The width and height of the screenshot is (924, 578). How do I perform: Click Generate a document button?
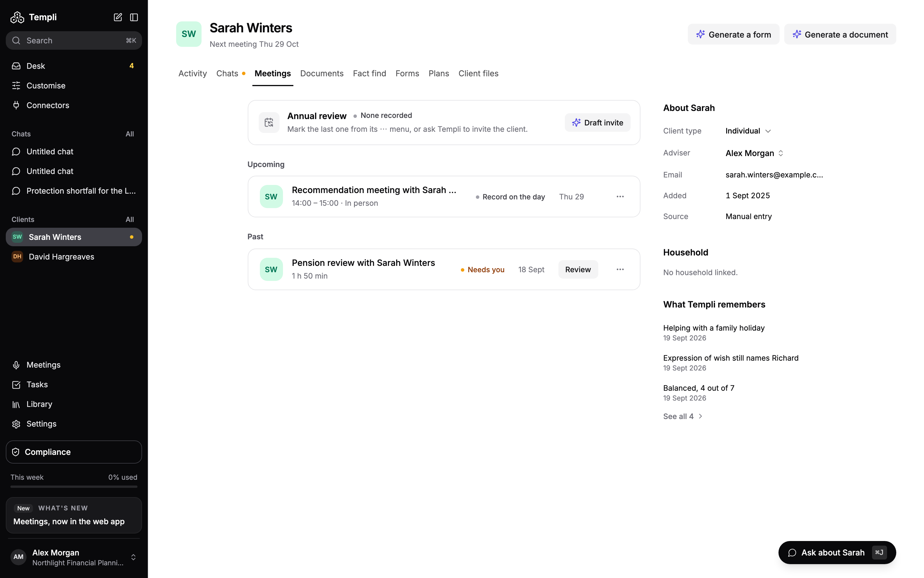point(840,34)
